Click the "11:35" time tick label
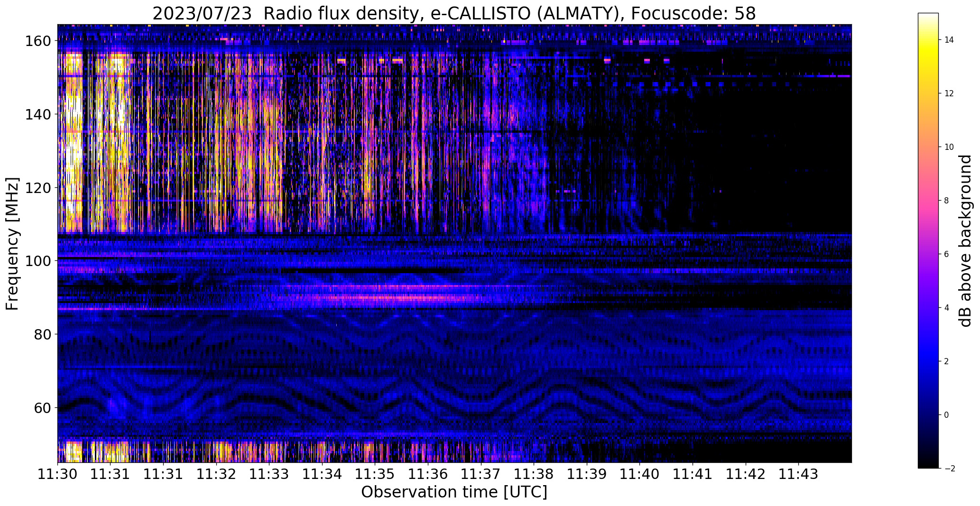 375,474
